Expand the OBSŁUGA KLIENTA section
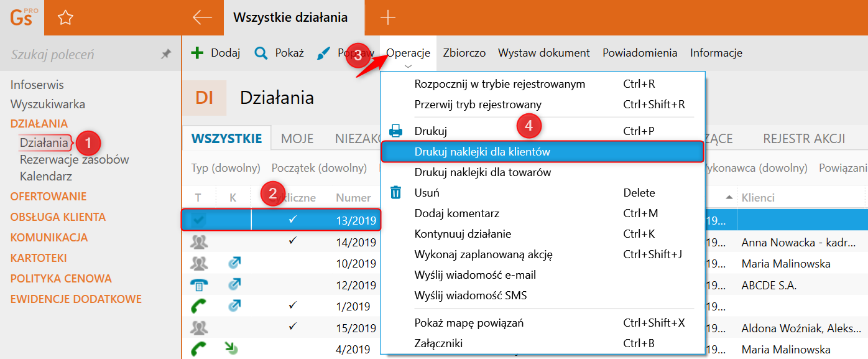Viewport: 868px width, 359px height. (58, 217)
